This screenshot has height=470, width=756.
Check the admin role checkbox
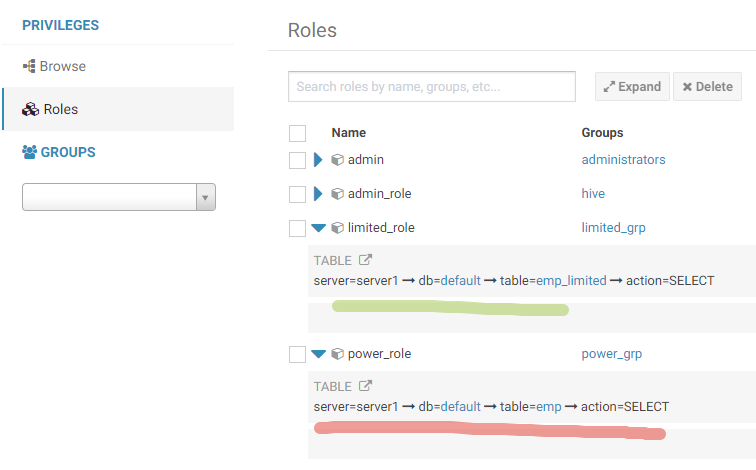pyautogui.click(x=297, y=160)
